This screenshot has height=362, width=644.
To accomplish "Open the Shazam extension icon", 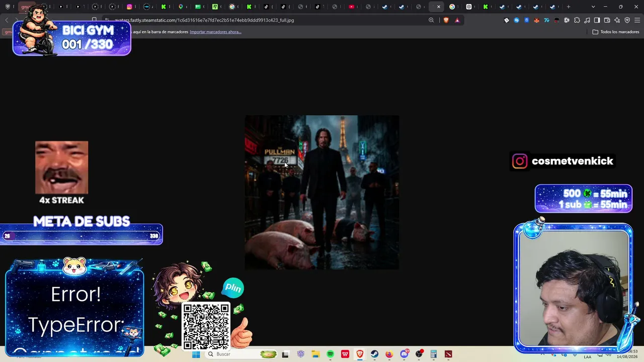I will click(516, 20).
